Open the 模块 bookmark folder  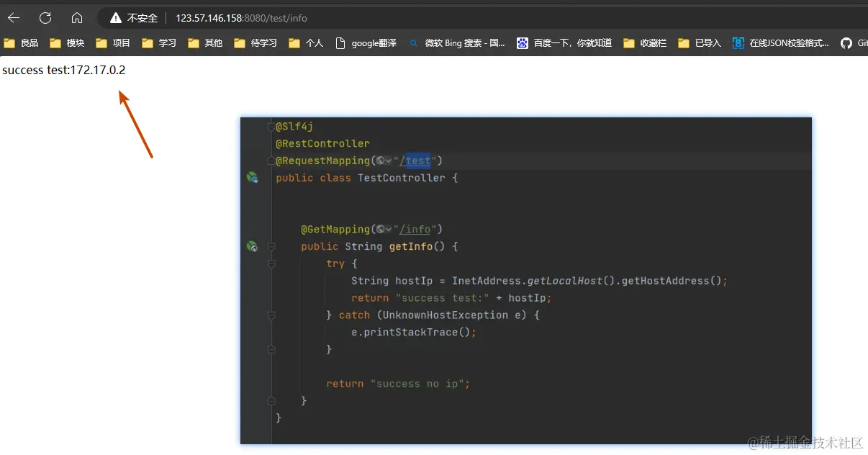[67, 43]
